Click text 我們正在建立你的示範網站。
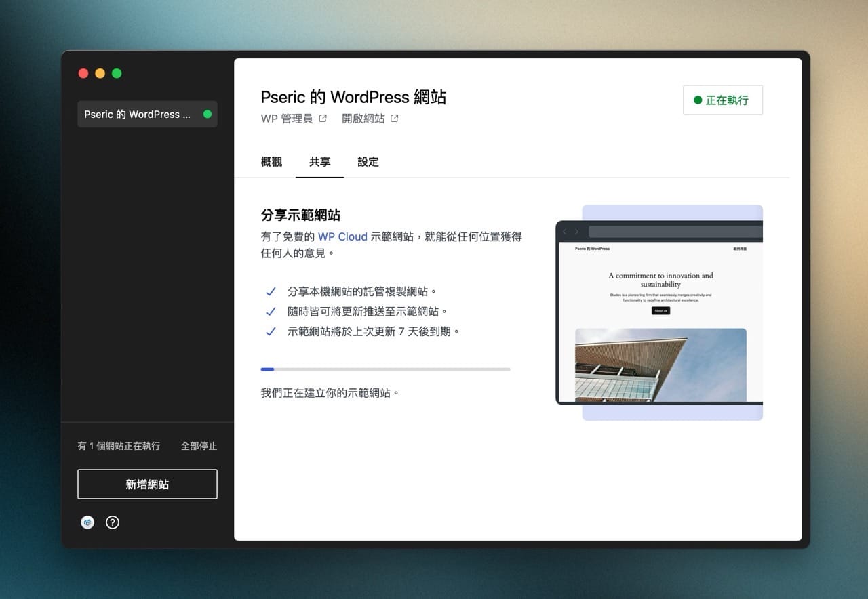Image resolution: width=868 pixels, height=599 pixels. pos(330,393)
